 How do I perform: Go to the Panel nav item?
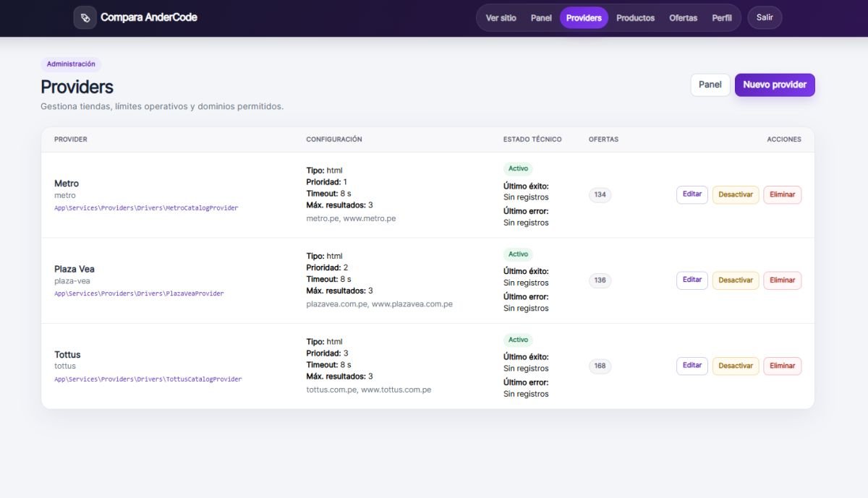point(541,18)
